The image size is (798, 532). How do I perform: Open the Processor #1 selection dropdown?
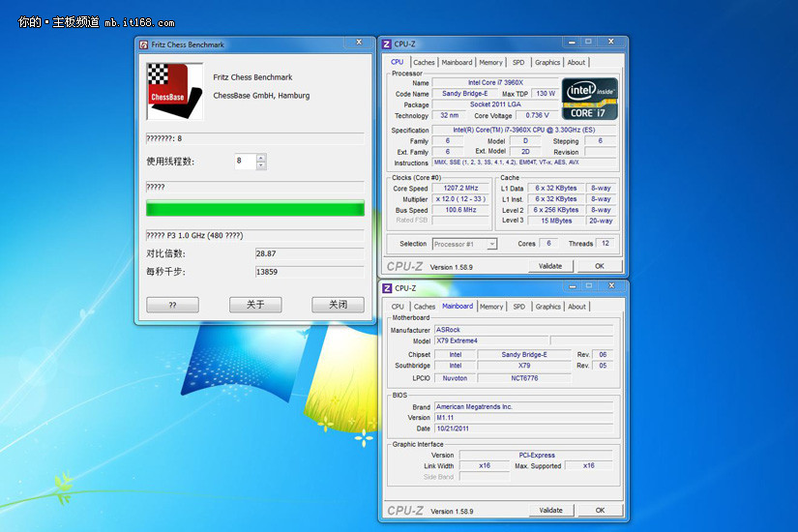pos(464,244)
